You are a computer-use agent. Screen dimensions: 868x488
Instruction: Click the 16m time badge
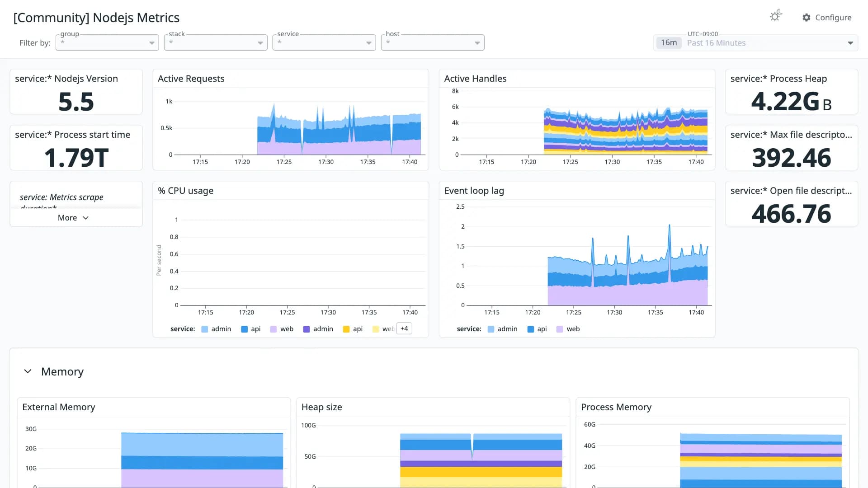669,42
